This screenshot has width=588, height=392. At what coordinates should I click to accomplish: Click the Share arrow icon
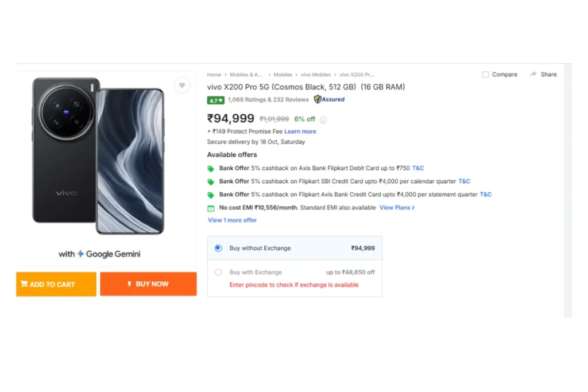[x=533, y=74]
